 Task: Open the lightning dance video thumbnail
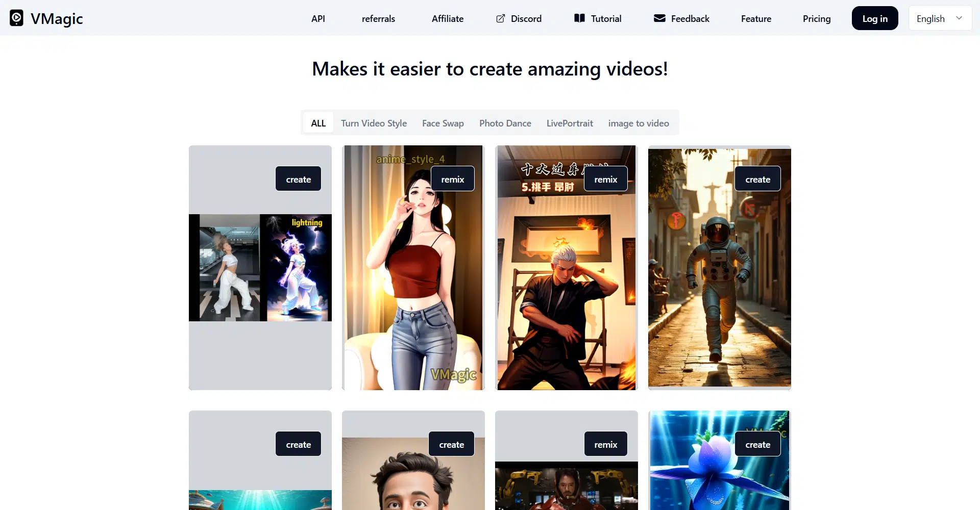(x=260, y=268)
